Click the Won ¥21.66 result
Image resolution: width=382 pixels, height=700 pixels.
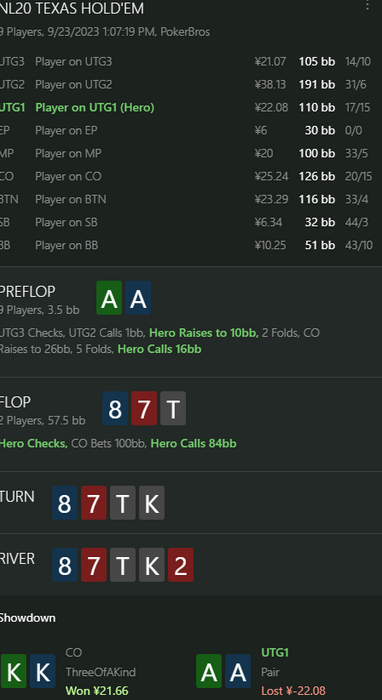[97, 691]
